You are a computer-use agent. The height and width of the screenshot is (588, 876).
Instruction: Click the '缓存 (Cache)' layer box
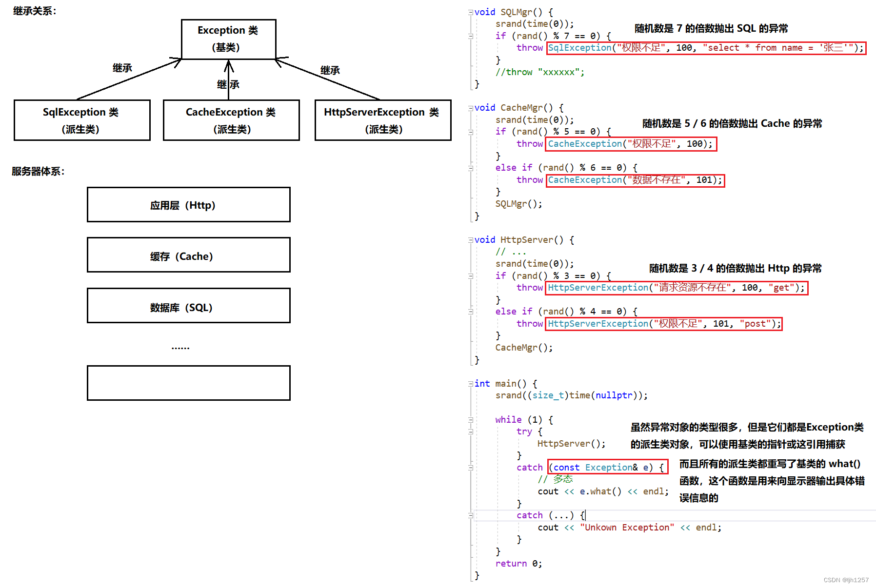click(189, 255)
